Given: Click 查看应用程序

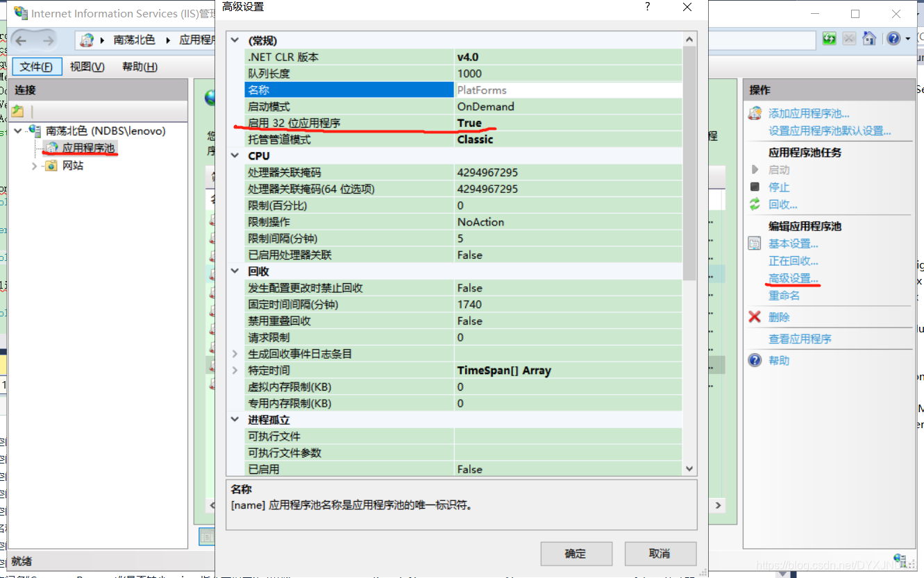Looking at the screenshot, I should [x=800, y=339].
